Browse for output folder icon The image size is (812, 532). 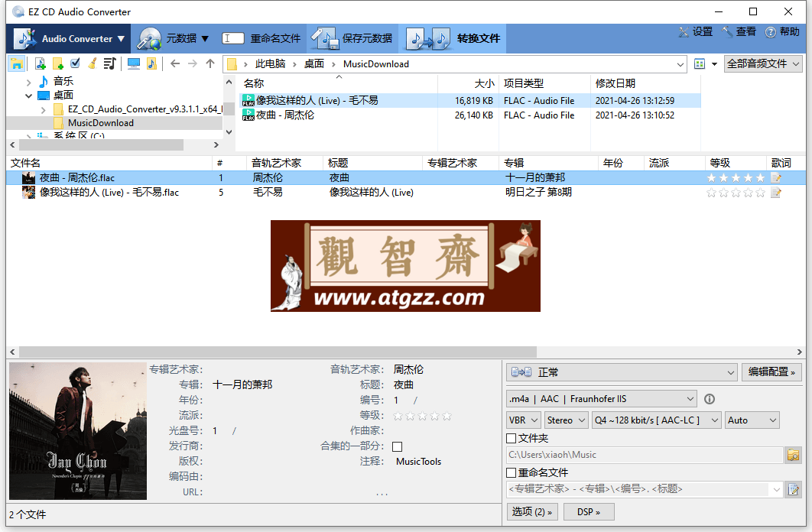click(x=794, y=455)
